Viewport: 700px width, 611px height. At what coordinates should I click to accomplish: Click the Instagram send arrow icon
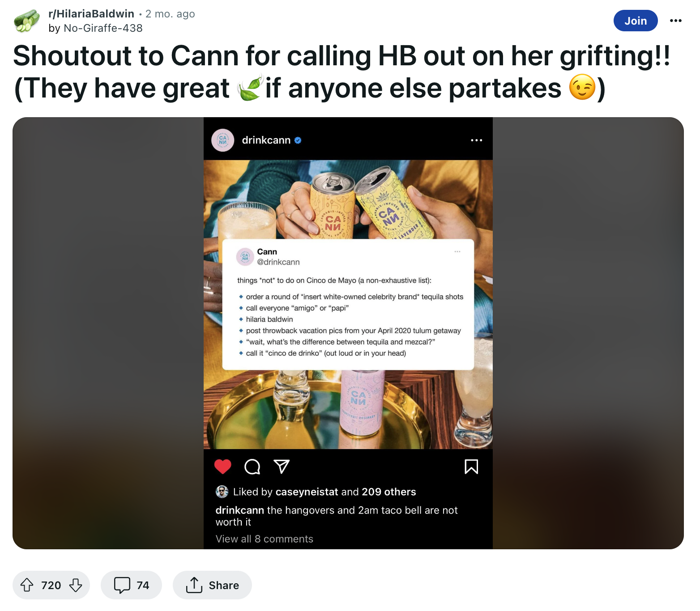coord(282,467)
